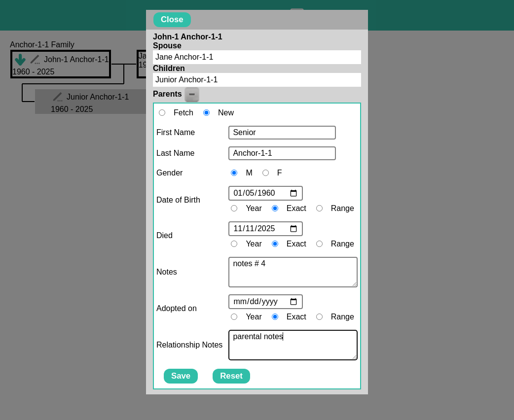Set Date of Birth to Year mode
The height and width of the screenshot is (420, 514).
[234, 209]
